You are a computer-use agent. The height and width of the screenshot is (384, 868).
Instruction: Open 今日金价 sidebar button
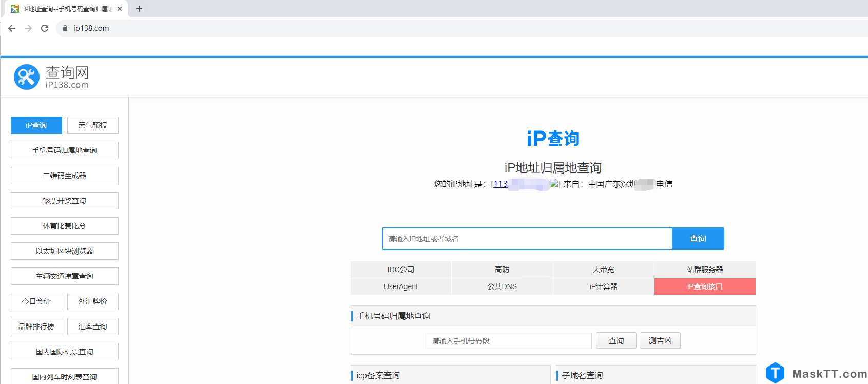pos(36,301)
